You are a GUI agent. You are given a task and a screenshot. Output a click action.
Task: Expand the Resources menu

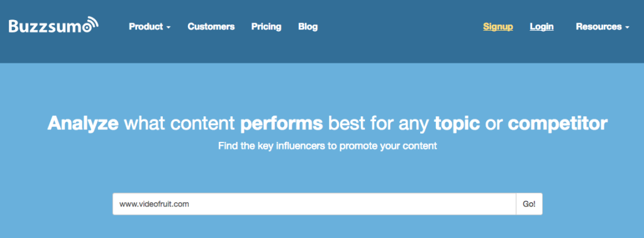pyautogui.click(x=602, y=26)
